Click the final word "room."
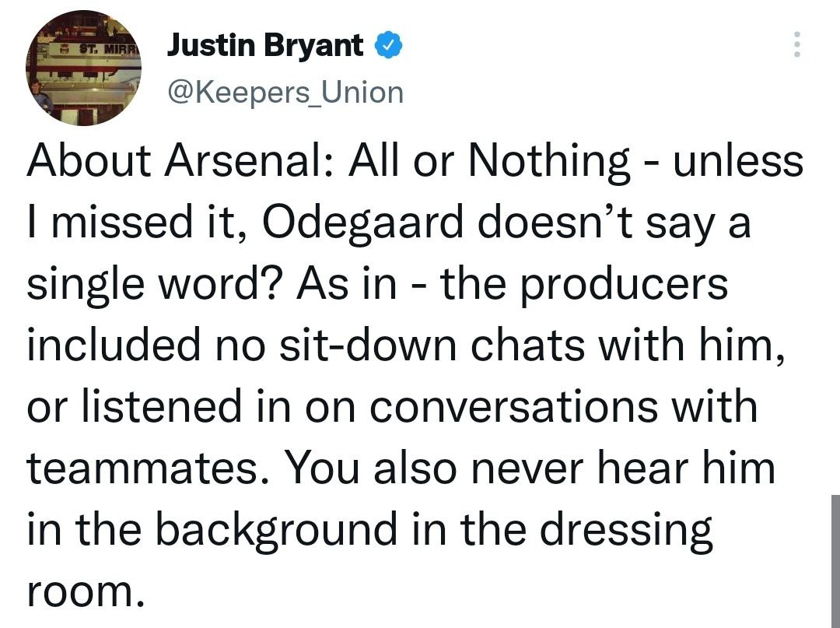Viewport: 840px width, 628px height. (x=86, y=591)
